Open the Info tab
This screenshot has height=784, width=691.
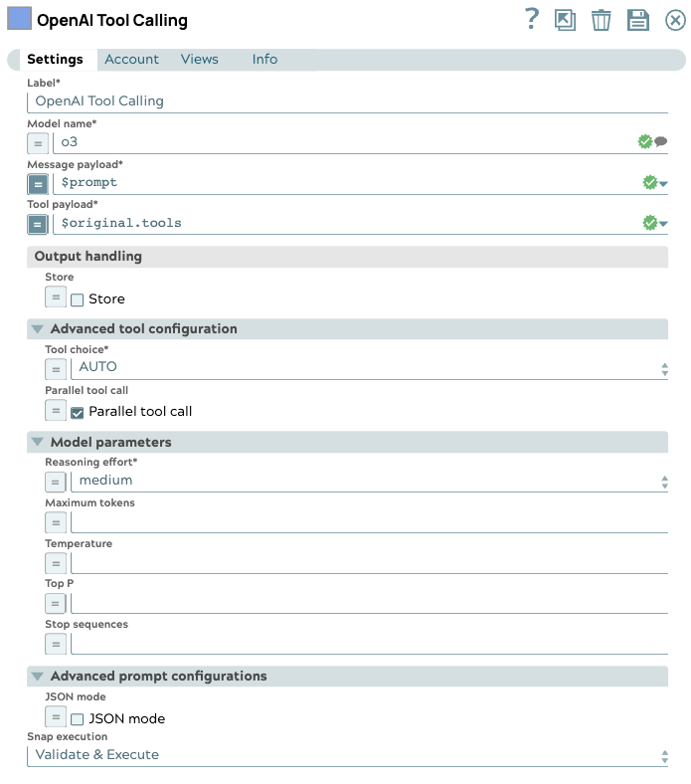264,60
